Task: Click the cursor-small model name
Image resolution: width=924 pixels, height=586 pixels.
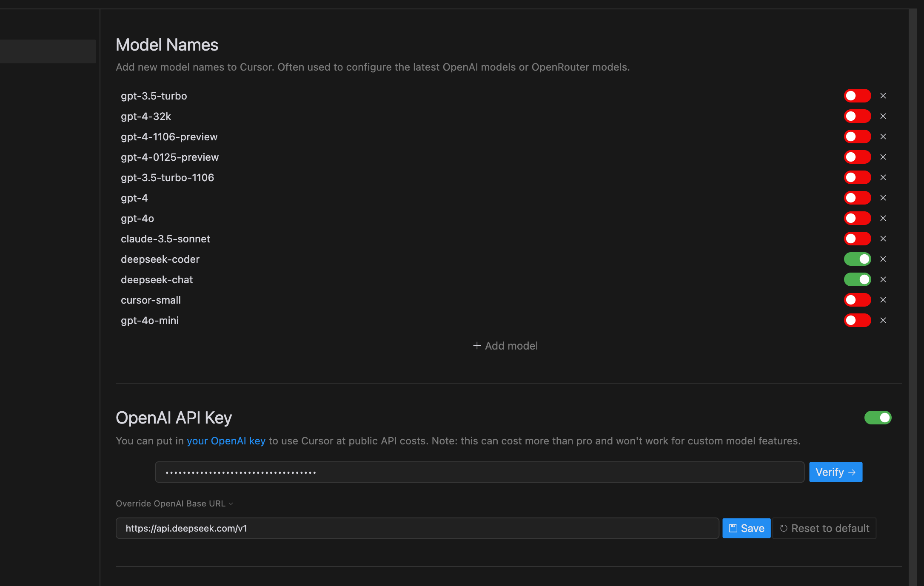Action: tap(151, 300)
